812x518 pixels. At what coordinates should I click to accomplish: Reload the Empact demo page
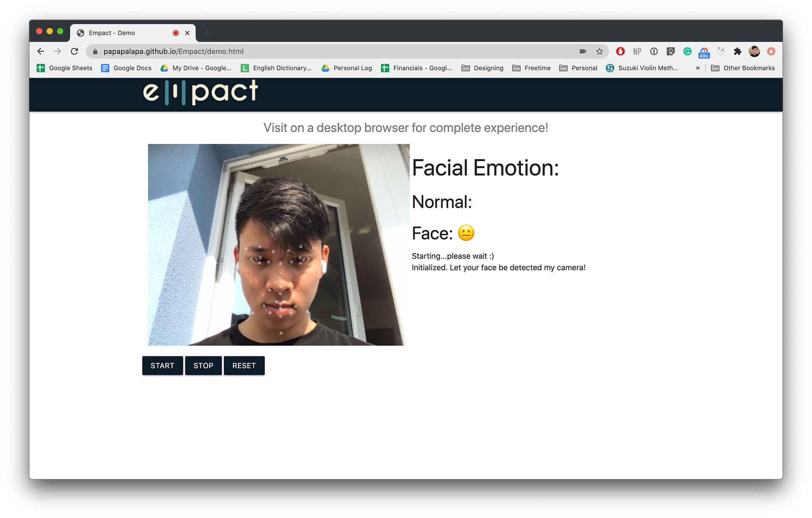pos(74,51)
